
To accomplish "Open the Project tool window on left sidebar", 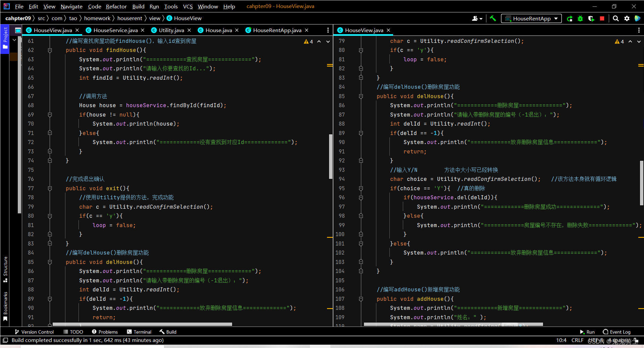I will click(5, 39).
